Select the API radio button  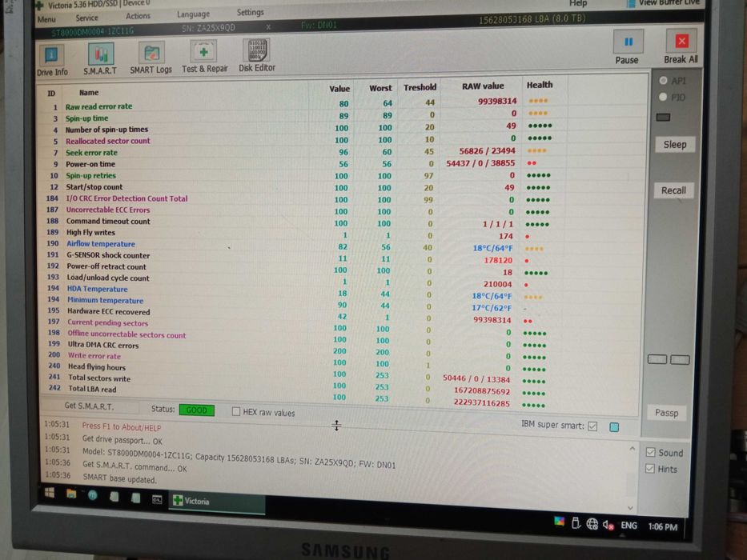(x=663, y=81)
